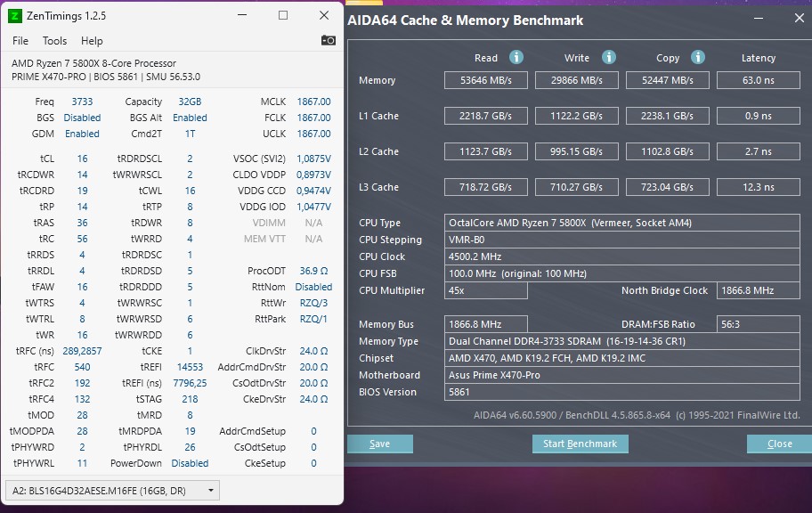
Task: Close the ZenTimings window
Action: coord(324,15)
